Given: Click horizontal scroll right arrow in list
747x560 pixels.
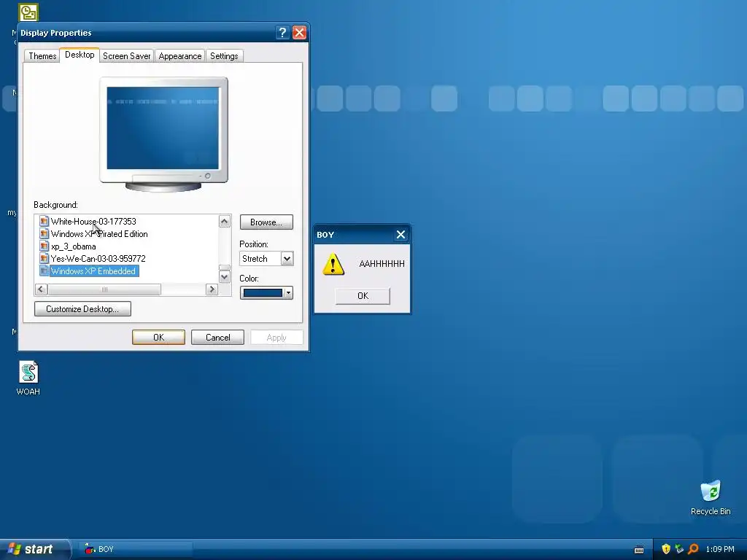Looking at the screenshot, I should coord(212,289).
